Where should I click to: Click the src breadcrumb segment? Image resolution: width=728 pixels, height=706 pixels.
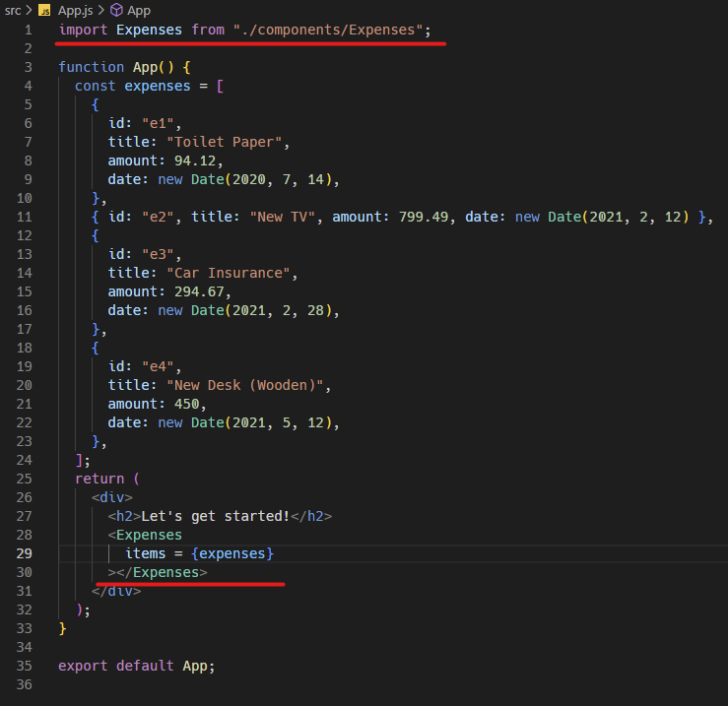(13, 10)
